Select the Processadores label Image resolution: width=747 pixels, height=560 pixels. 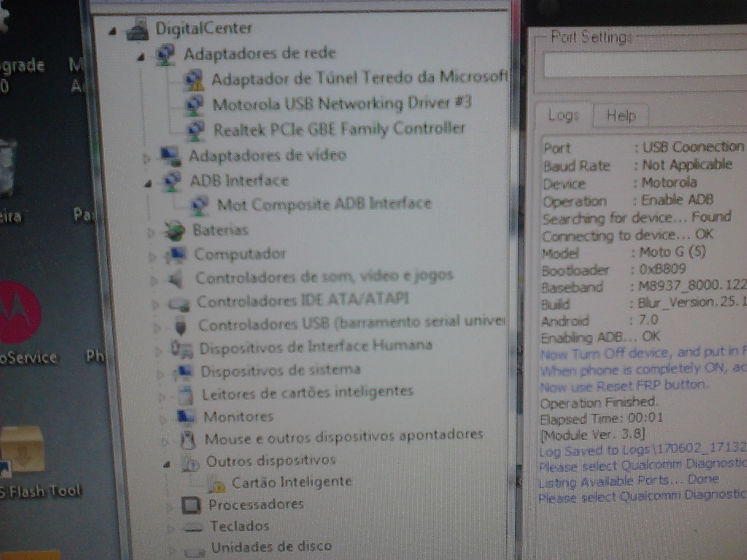coord(256,504)
